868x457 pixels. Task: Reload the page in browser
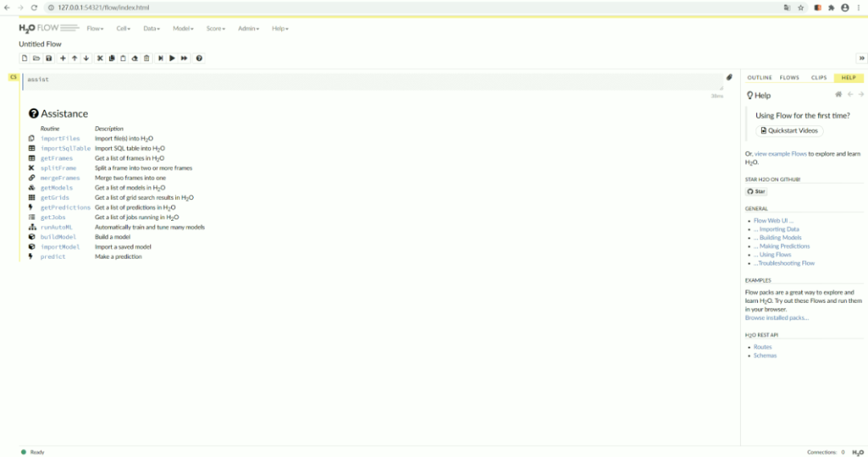point(34,8)
